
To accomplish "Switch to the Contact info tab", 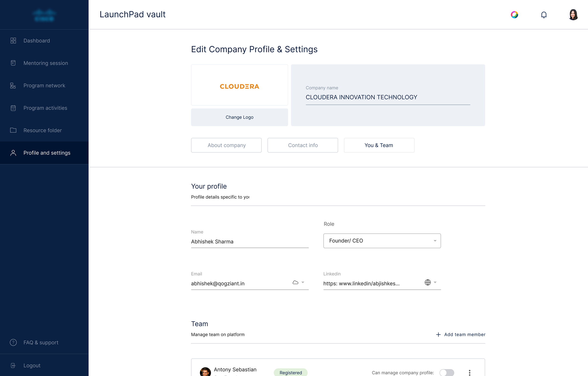I will tap(303, 145).
